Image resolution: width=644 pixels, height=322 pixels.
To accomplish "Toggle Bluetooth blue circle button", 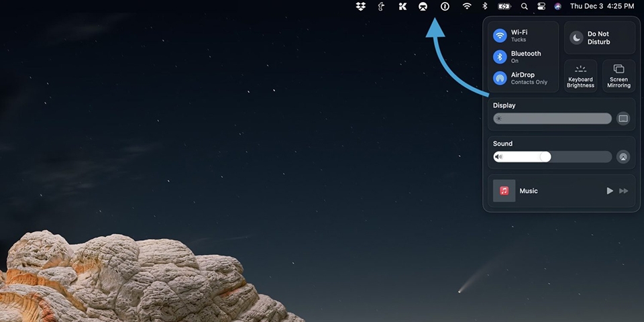I will coord(500,56).
